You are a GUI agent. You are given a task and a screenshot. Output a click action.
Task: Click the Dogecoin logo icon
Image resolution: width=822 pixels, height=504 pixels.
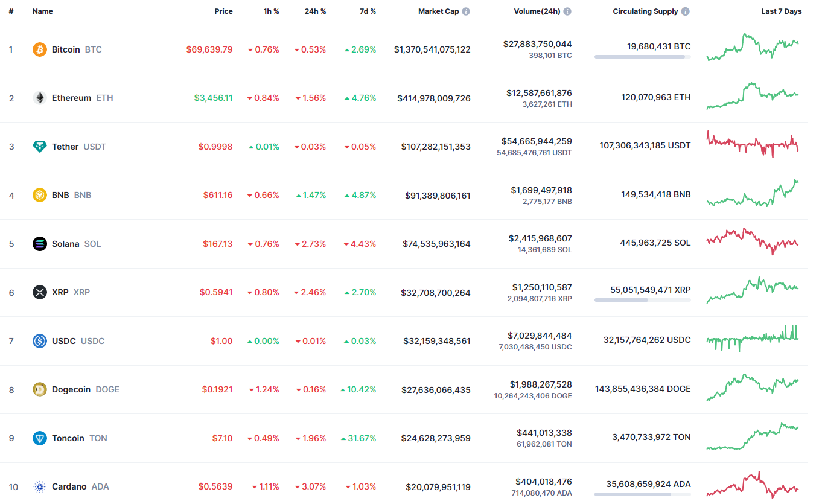point(40,389)
